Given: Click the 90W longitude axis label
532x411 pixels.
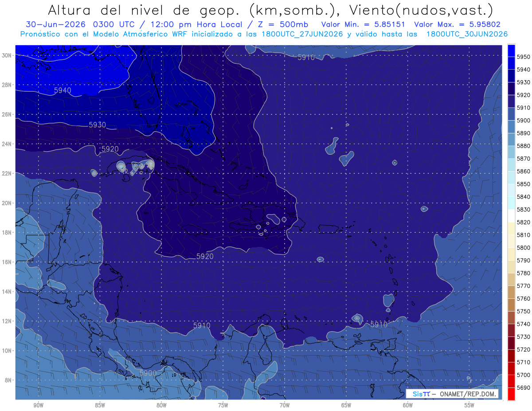Looking at the screenshot, I should click(39, 405).
